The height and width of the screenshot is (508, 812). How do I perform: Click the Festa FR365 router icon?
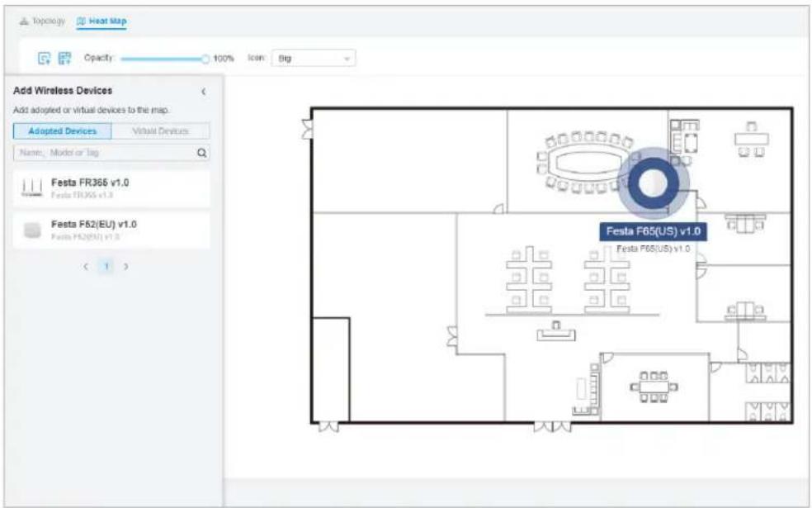(x=32, y=188)
